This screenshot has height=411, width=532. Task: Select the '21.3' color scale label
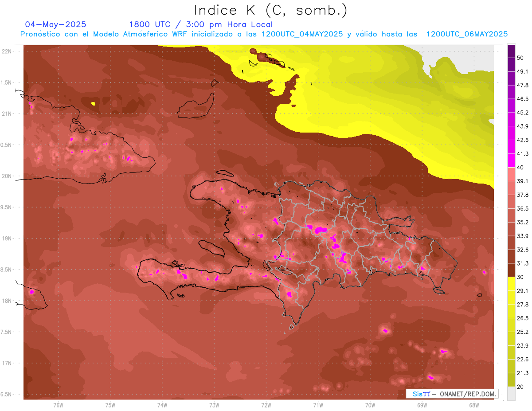pyautogui.click(x=523, y=373)
